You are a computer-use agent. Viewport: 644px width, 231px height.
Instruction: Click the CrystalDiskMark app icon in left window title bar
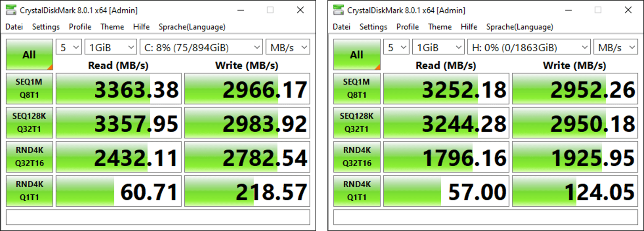[11, 10]
